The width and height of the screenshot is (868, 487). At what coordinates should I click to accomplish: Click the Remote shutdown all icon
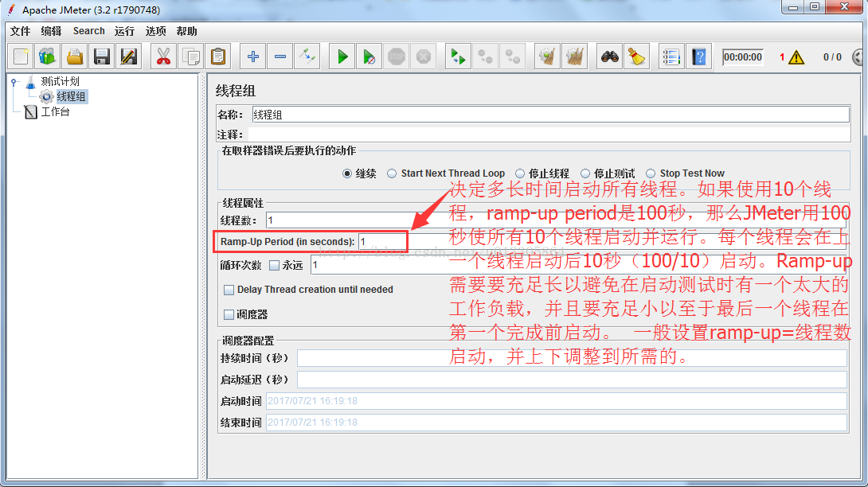pyautogui.click(x=513, y=56)
